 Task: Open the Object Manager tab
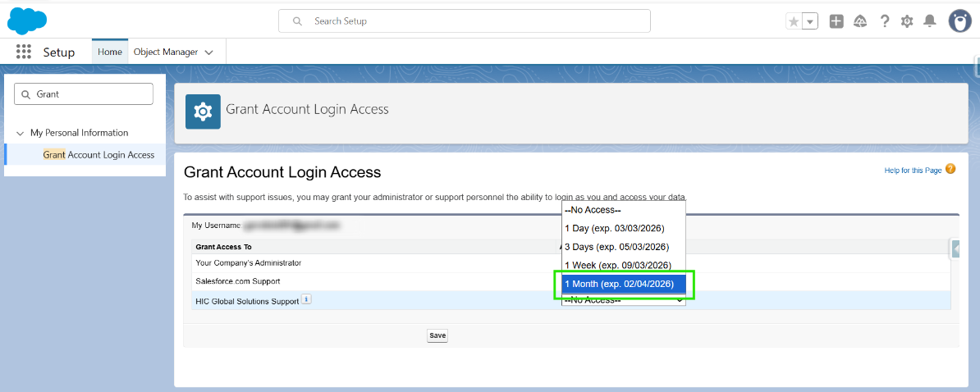coord(166,52)
